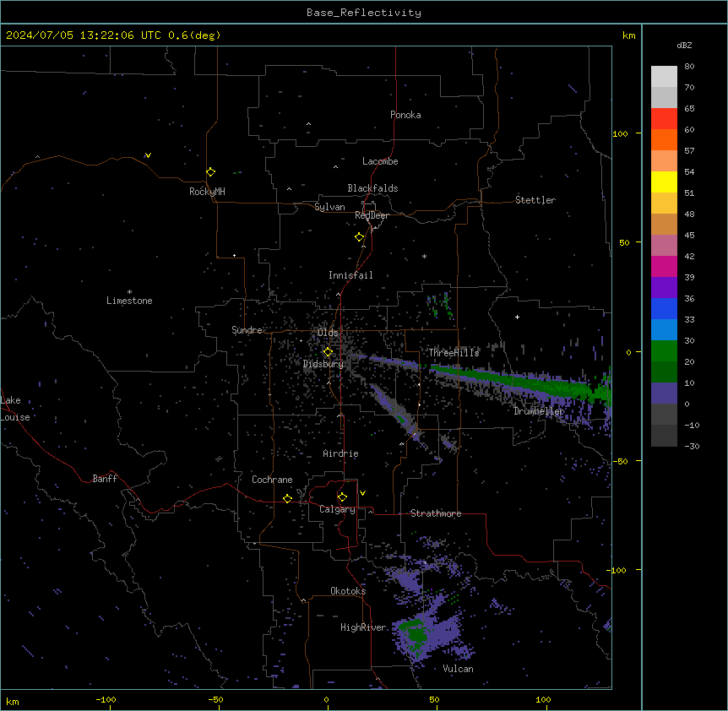Viewport: 728px width, 711px height.
Task: Select the bright green 20-30 dBZ swatch
Action: click(x=664, y=351)
